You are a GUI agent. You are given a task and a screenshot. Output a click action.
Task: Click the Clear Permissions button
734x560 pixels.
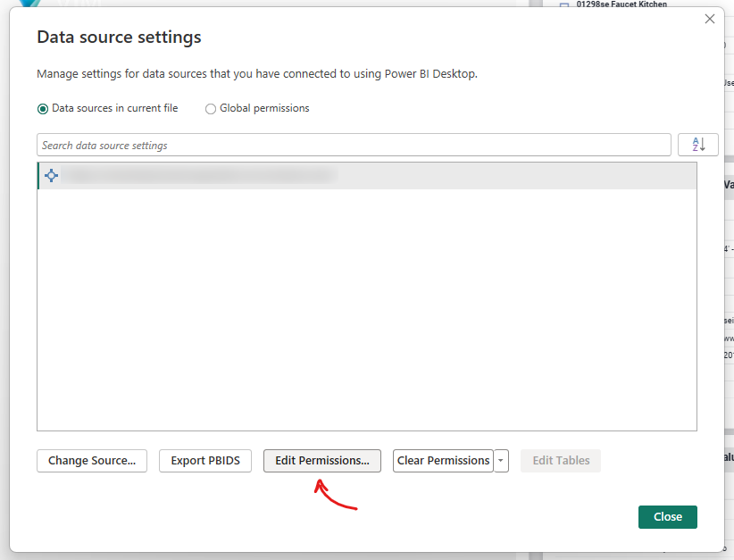443,461
